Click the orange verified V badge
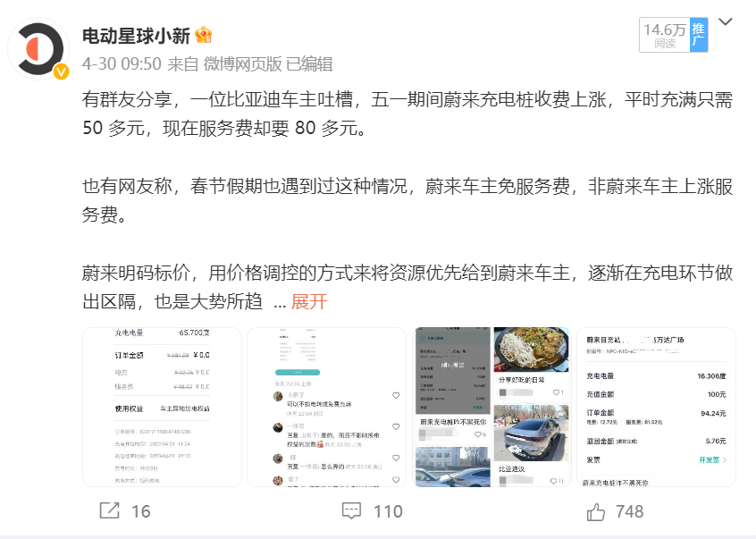This screenshot has width=756, height=539. [61, 72]
